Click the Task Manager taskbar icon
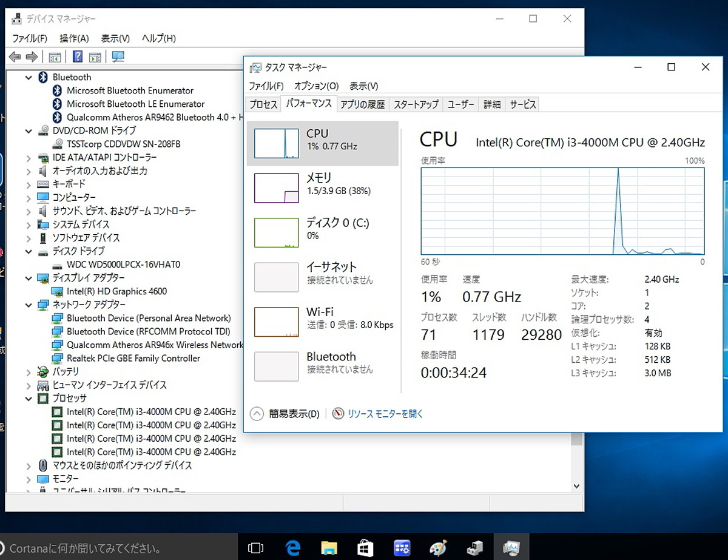The height and width of the screenshot is (560, 728). click(511, 548)
